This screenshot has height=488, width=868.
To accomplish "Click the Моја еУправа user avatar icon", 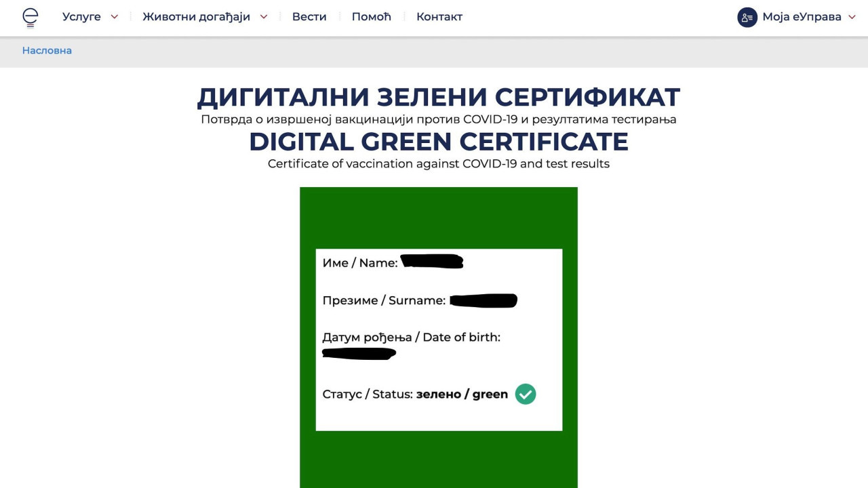I will [747, 18].
